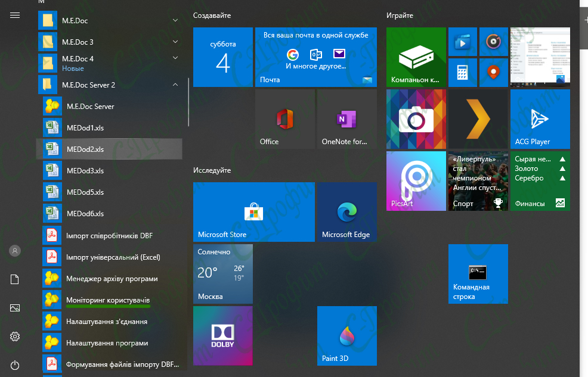Open the Groove Music small tile
Screen dimensions: 588x377
coord(494,42)
